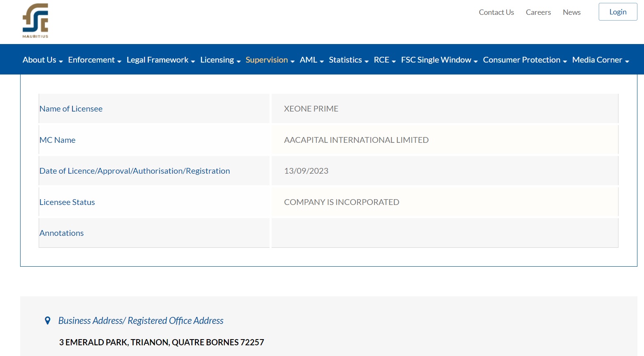Open the Media Corner menu
Viewport: 644px width, 356px height.
tap(597, 60)
